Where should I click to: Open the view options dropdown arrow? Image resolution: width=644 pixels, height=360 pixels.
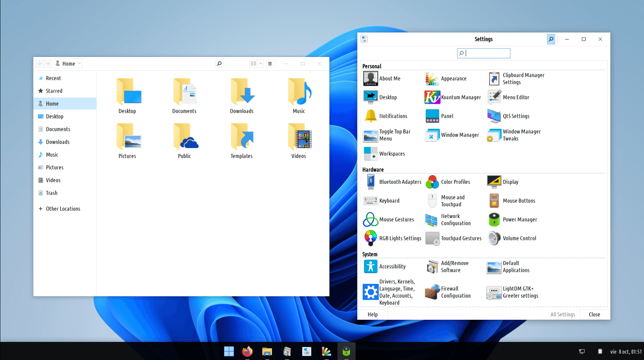[260, 64]
